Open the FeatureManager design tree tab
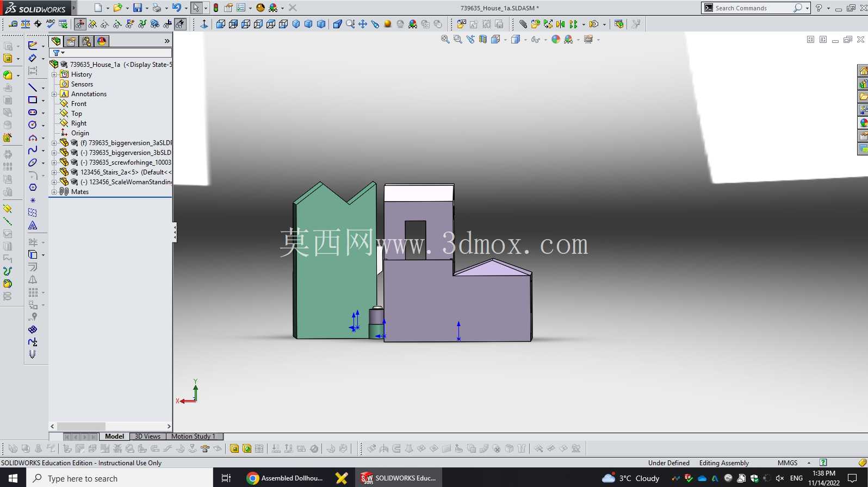This screenshot has height=487, width=868. [x=56, y=41]
